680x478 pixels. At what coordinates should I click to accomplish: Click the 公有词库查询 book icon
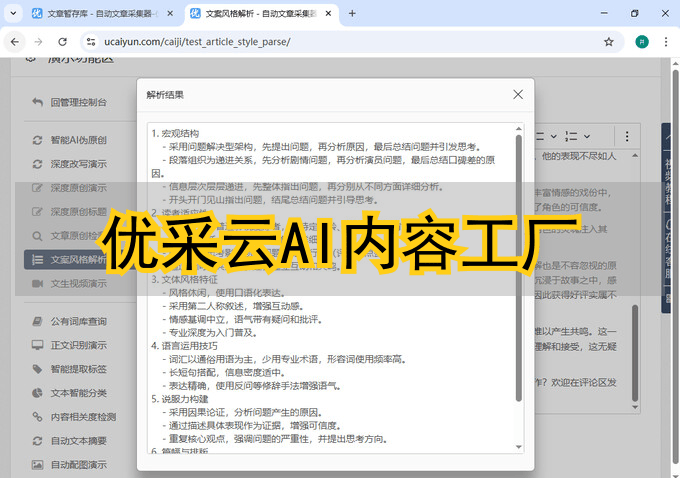click(x=37, y=322)
